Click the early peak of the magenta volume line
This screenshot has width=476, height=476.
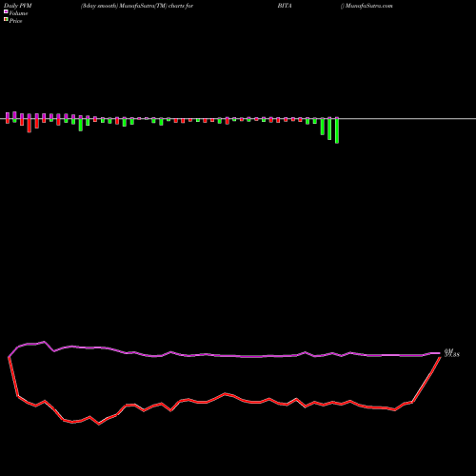coord(44,342)
